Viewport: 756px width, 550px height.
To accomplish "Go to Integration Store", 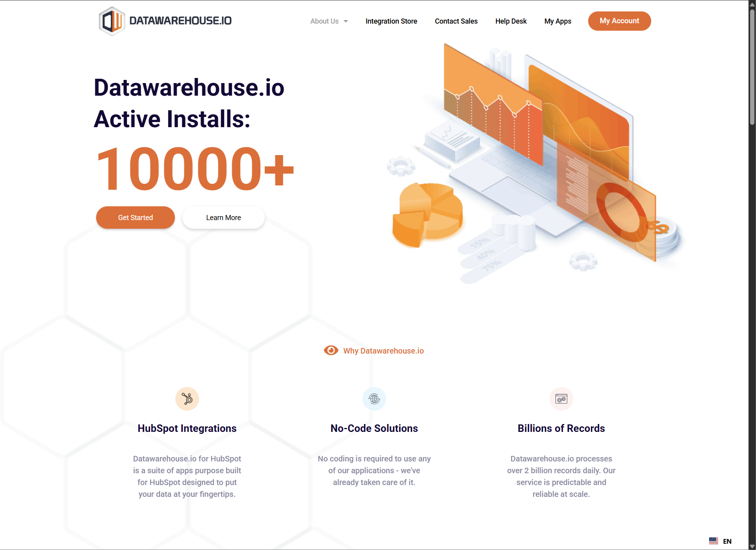I will pyautogui.click(x=391, y=21).
